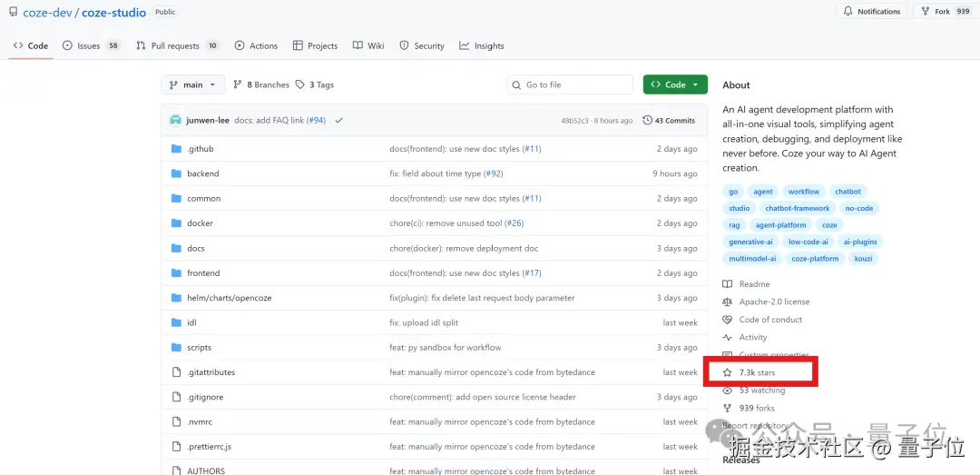The height and width of the screenshot is (475, 980).
Task: Open the Security tab
Action: point(422,45)
